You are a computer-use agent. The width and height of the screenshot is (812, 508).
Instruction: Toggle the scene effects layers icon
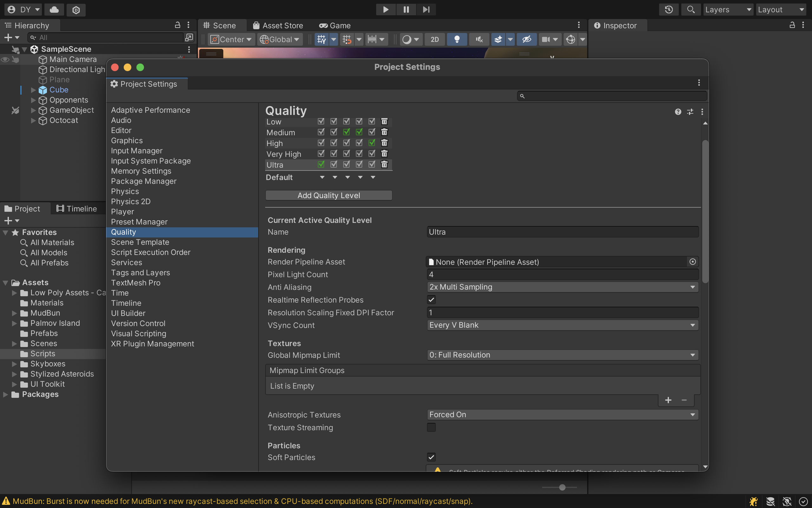click(498, 39)
